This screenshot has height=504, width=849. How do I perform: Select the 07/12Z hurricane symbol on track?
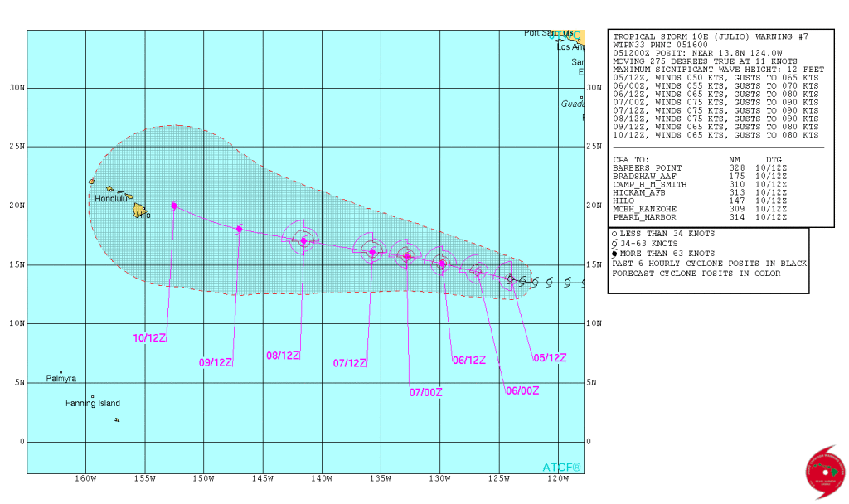(x=372, y=252)
